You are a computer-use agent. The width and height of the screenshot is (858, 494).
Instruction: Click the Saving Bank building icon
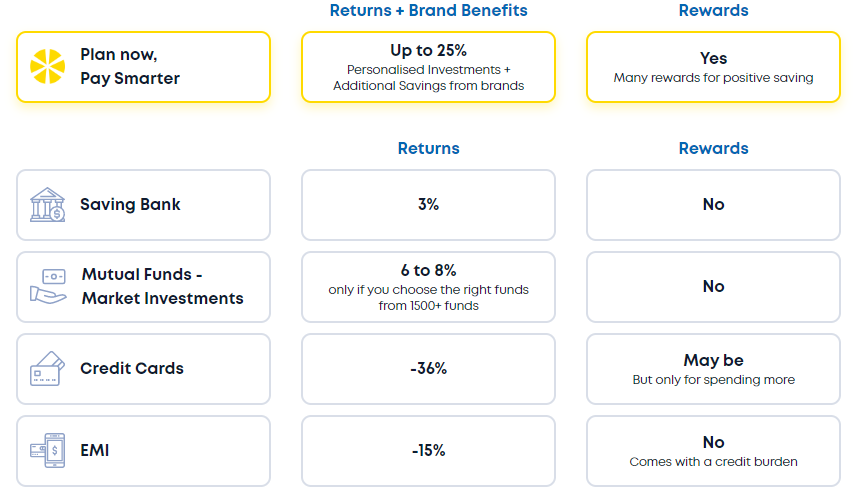point(48,205)
